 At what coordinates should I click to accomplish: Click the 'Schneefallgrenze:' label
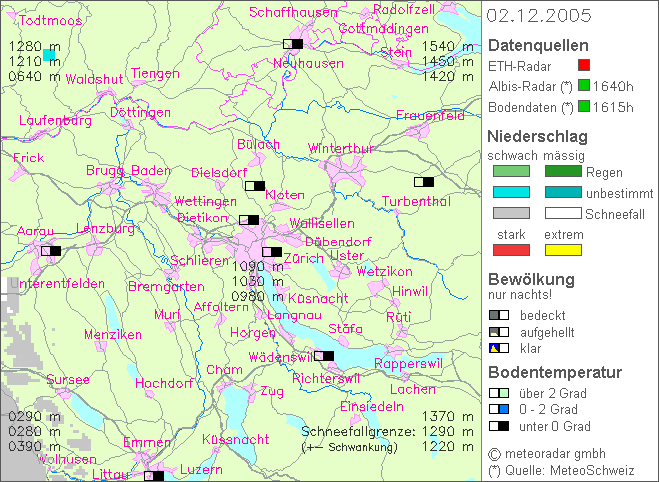pos(358,432)
